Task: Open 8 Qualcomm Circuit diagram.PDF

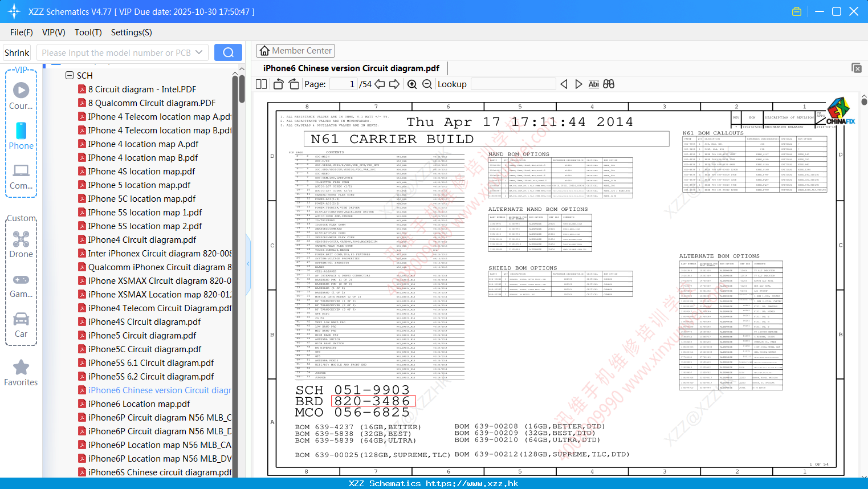Action: pos(152,103)
